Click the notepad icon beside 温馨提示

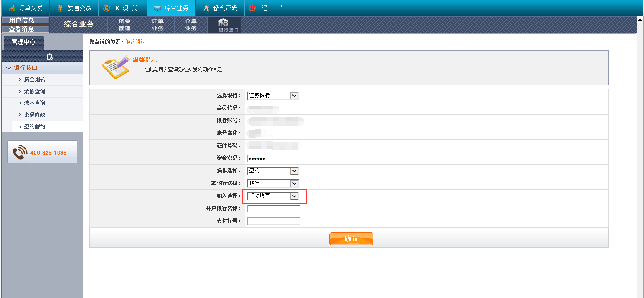point(115,68)
